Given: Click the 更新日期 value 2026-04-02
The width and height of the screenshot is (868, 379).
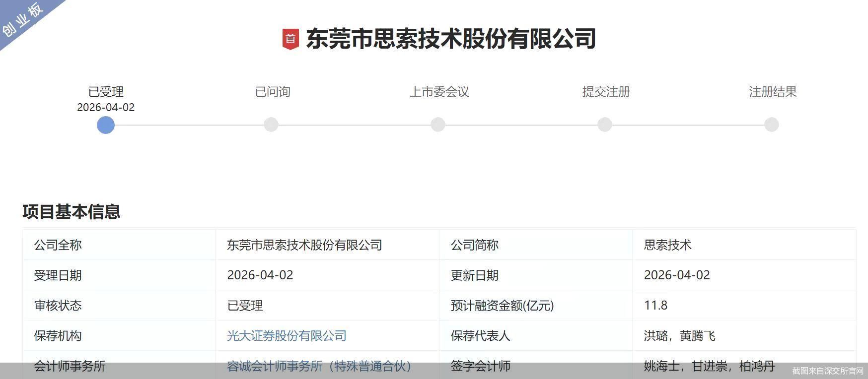Looking at the screenshot, I should click(x=677, y=275).
